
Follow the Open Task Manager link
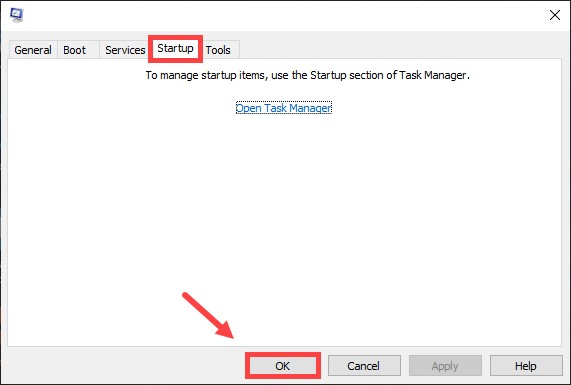tap(284, 108)
